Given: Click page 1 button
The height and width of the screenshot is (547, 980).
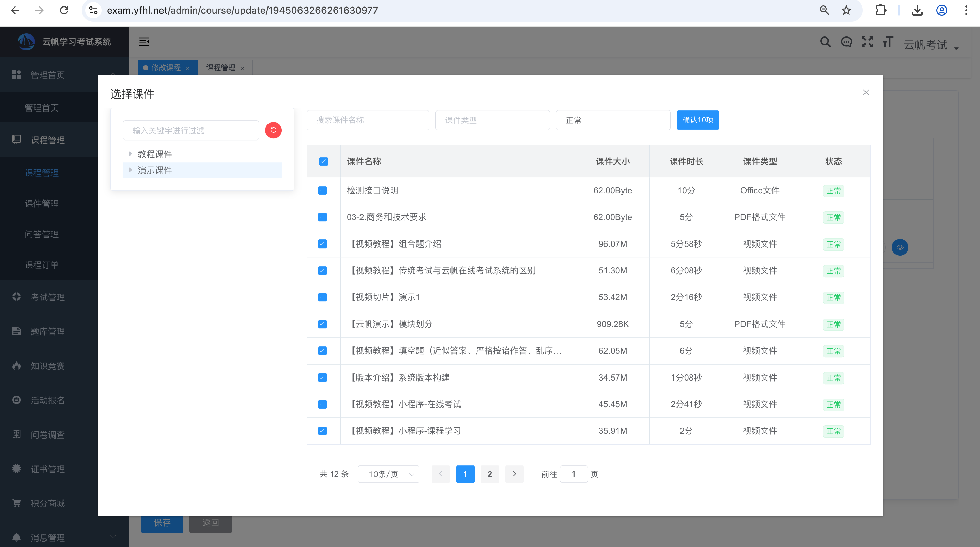Looking at the screenshot, I should pyautogui.click(x=465, y=474).
